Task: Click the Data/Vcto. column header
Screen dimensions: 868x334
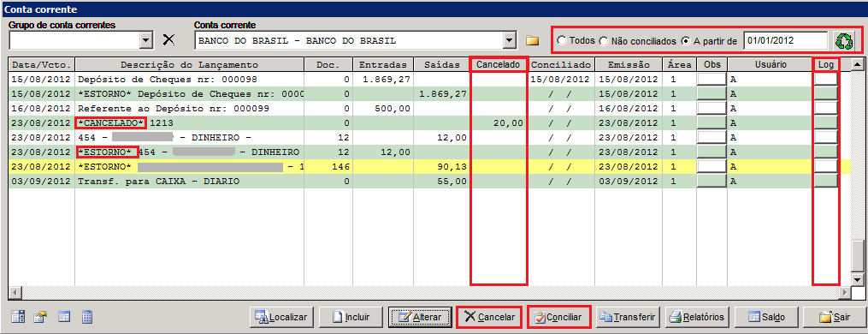Action: pyautogui.click(x=42, y=64)
